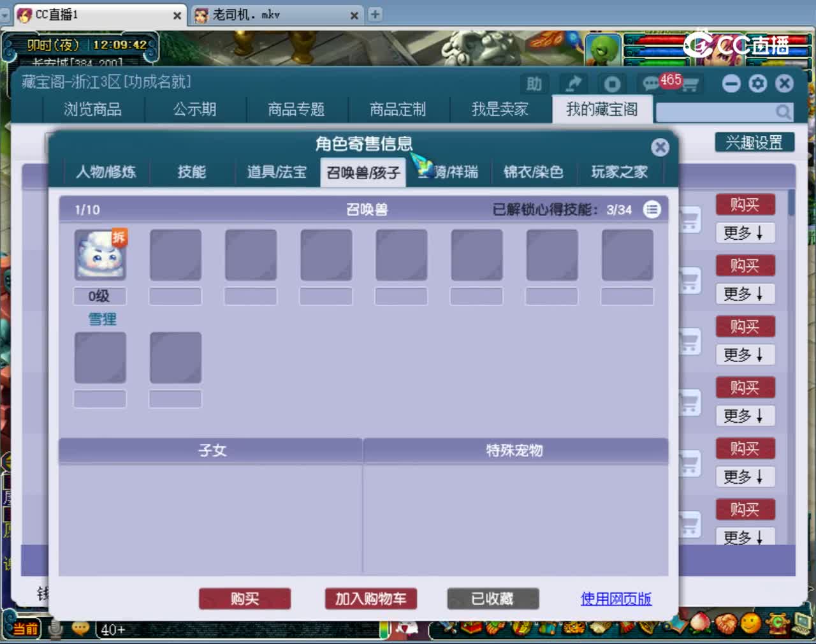Click the 子女 section header

tap(211, 450)
